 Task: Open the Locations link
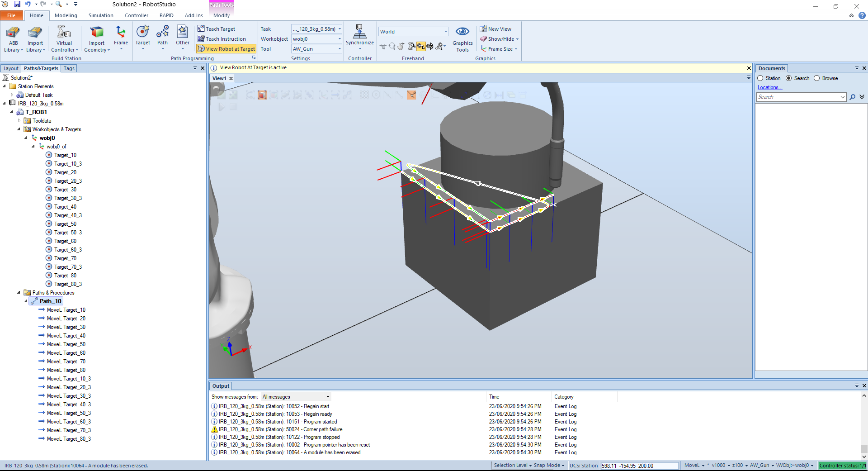tap(769, 87)
